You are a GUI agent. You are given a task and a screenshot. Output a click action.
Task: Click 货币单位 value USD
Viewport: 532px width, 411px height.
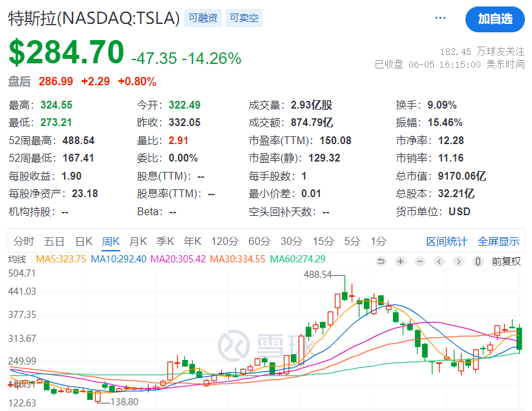pyautogui.click(x=460, y=211)
